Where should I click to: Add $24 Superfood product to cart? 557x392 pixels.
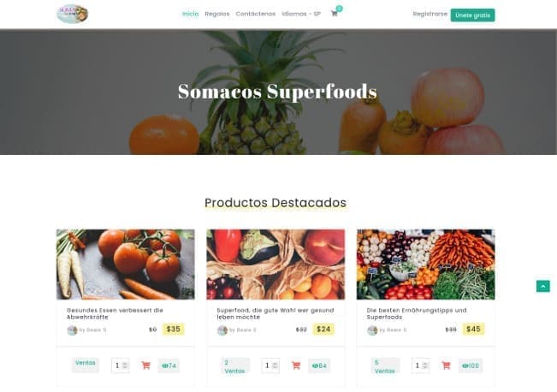[x=296, y=365]
